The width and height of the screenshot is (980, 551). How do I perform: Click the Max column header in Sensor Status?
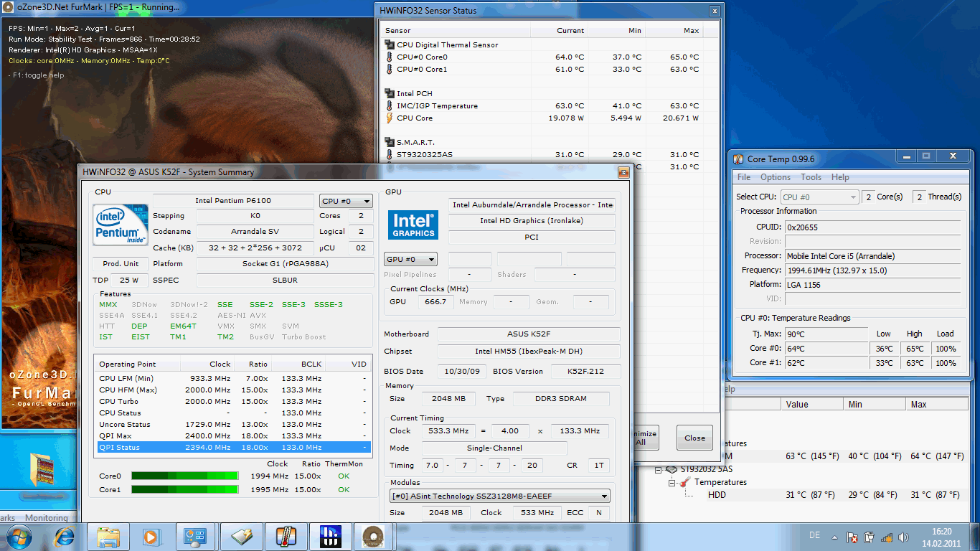tap(674, 30)
